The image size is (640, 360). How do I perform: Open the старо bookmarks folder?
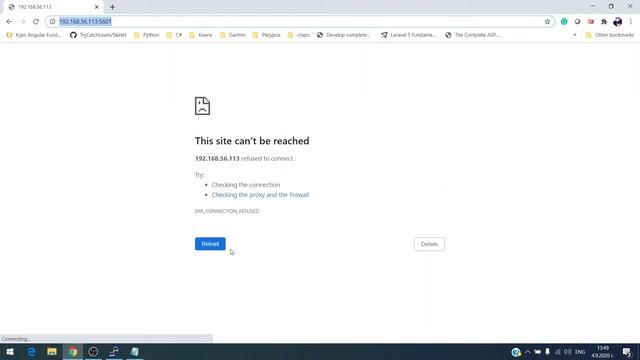pos(299,35)
